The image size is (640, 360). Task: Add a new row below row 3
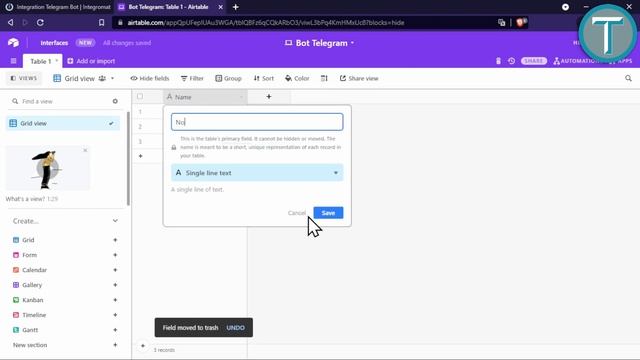140,156
